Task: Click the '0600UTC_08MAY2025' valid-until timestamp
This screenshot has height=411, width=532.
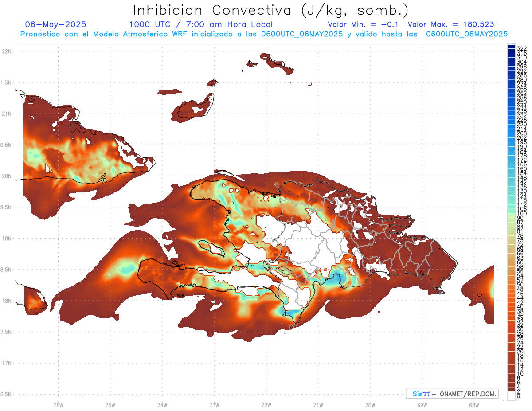Action: pos(467,34)
